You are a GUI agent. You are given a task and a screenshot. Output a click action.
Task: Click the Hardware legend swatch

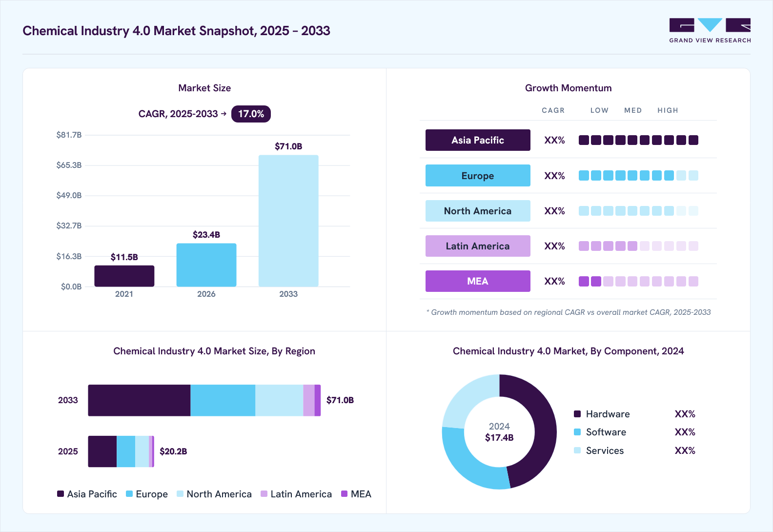577,414
